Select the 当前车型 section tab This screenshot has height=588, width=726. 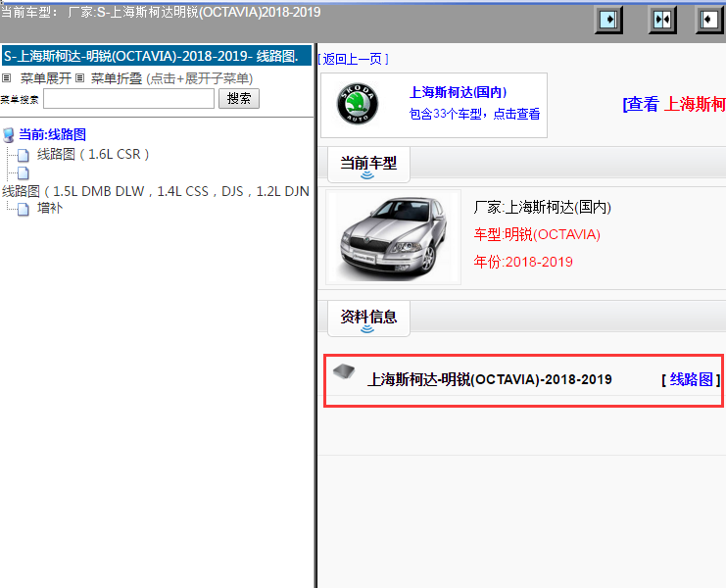(x=368, y=165)
